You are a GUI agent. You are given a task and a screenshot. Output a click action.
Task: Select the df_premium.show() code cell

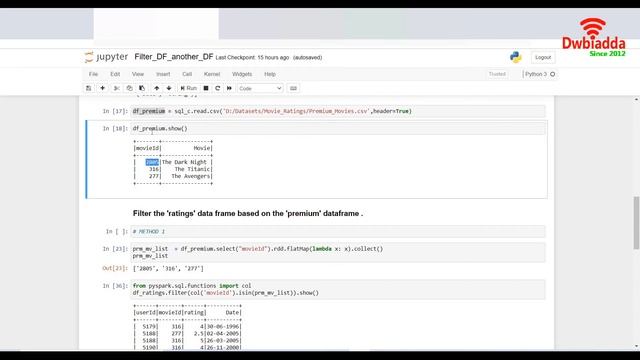338,129
